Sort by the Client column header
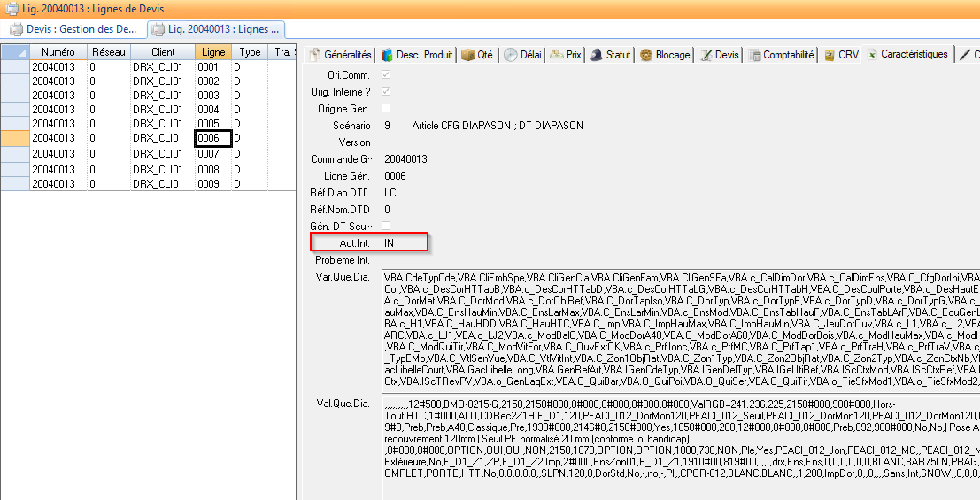980x500 pixels. 162,52
